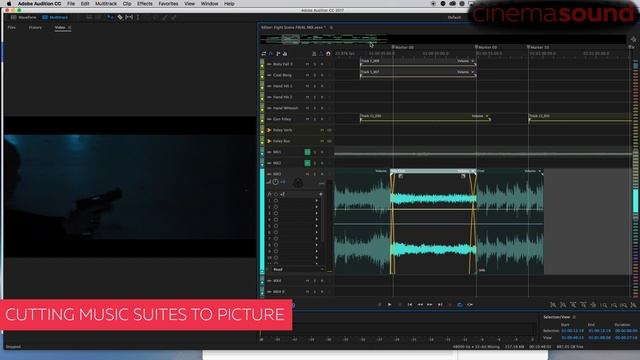This screenshot has width=640, height=360.
Task: Select the Video panel tab
Action: point(60,27)
